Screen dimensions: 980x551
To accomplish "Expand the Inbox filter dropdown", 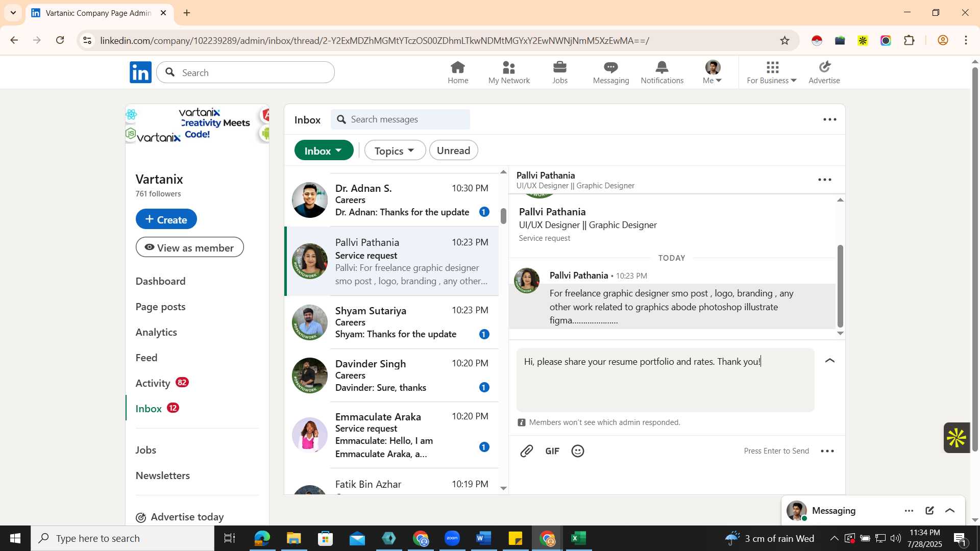I will [324, 151].
